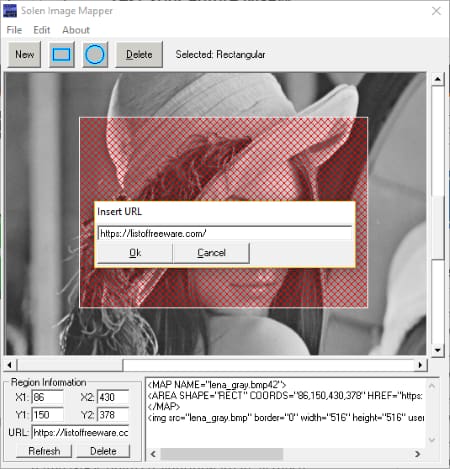
Task: Open the Edit menu
Action: coord(42,30)
